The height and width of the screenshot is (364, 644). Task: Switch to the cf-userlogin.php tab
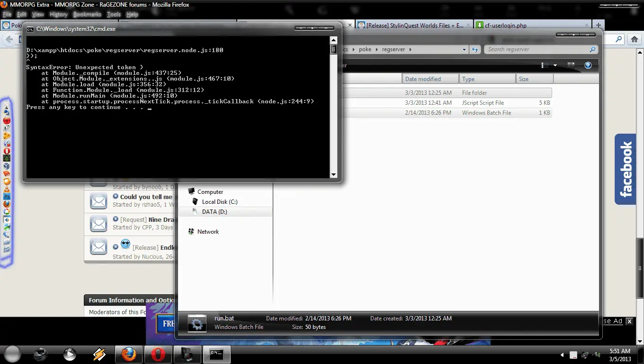click(533, 26)
